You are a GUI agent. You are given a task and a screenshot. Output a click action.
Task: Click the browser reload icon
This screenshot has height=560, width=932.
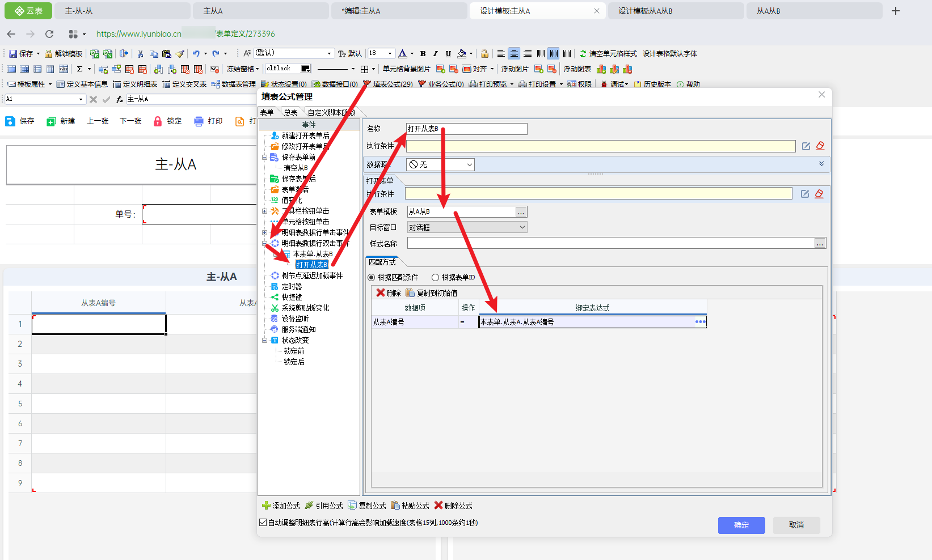[49, 34]
